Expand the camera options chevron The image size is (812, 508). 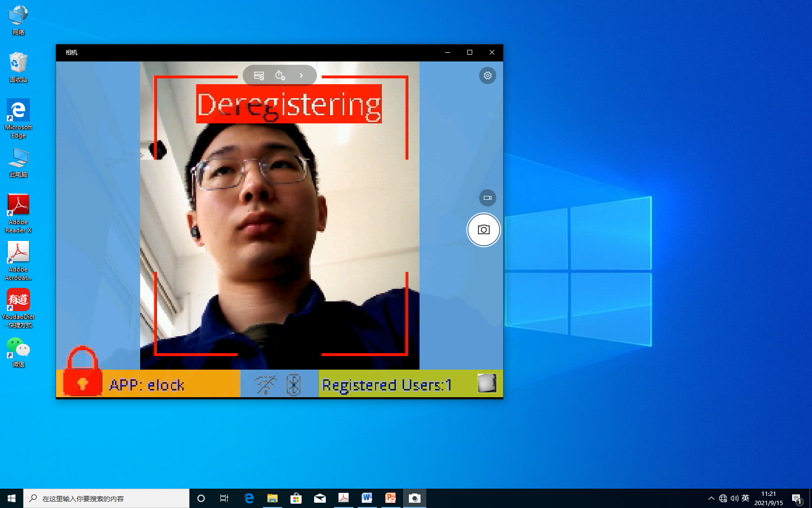301,75
